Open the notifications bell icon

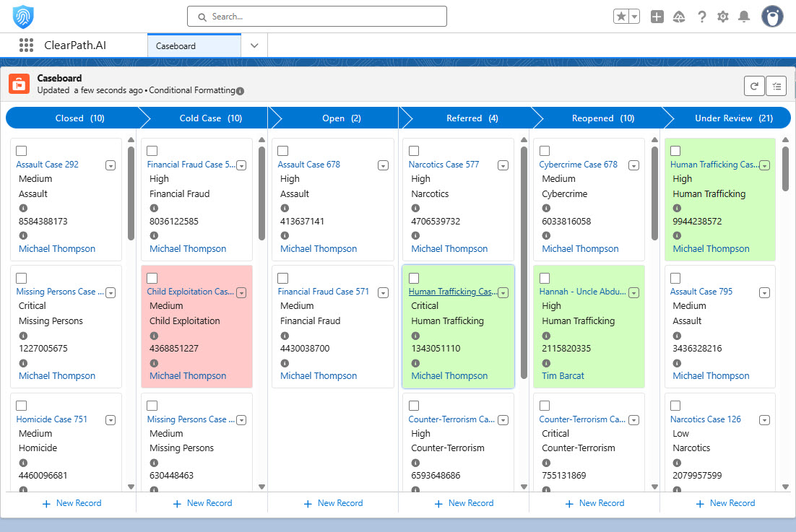tap(744, 17)
